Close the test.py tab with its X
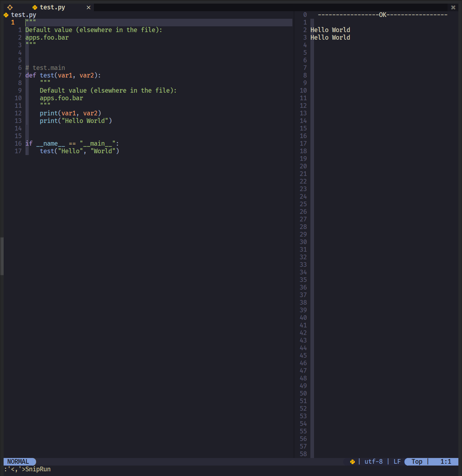 (x=88, y=7)
